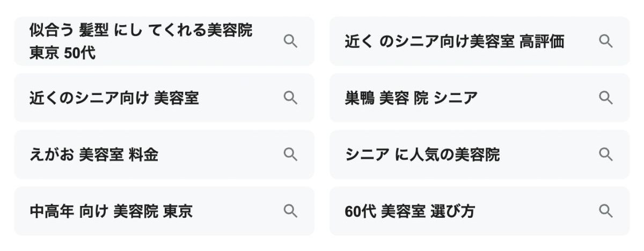
Task: Open the 似合う 髪型 にし てくれる美容院 東京 50代 link
Action: [141, 31]
